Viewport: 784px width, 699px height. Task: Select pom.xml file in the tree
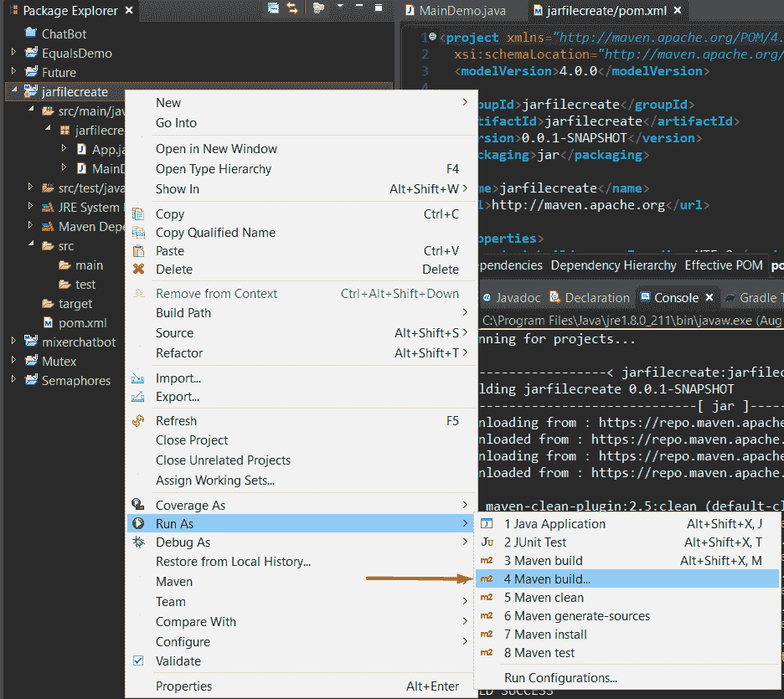pyautogui.click(x=82, y=323)
